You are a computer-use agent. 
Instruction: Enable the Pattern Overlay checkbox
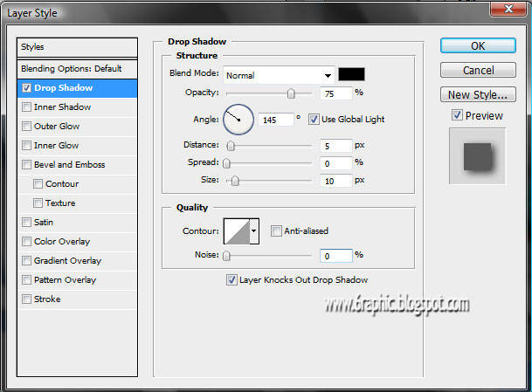point(26,280)
